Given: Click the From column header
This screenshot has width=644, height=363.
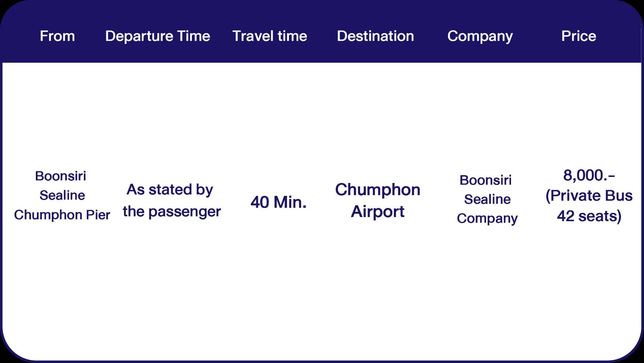Looking at the screenshot, I should tap(57, 36).
